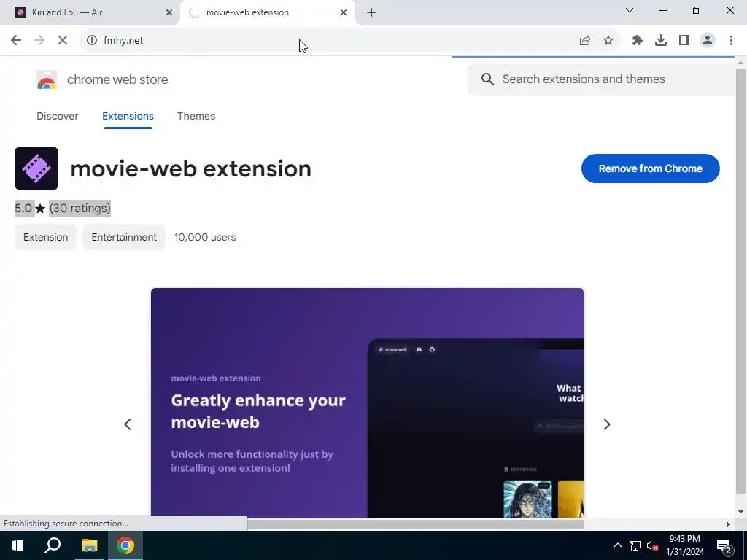This screenshot has height=560, width=747.
Task: View site information for fmhy.net
Action: (91, 41)
